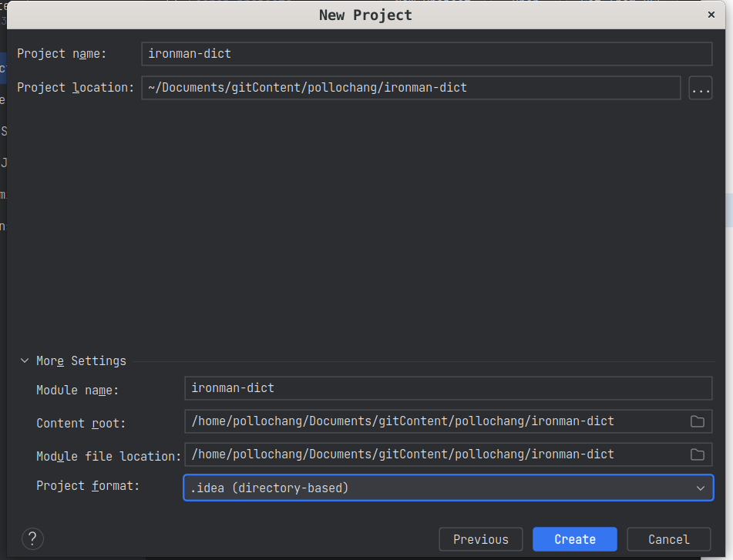The image size is (733, 560).
Task: Click the Create button
Action: point(574,539)
